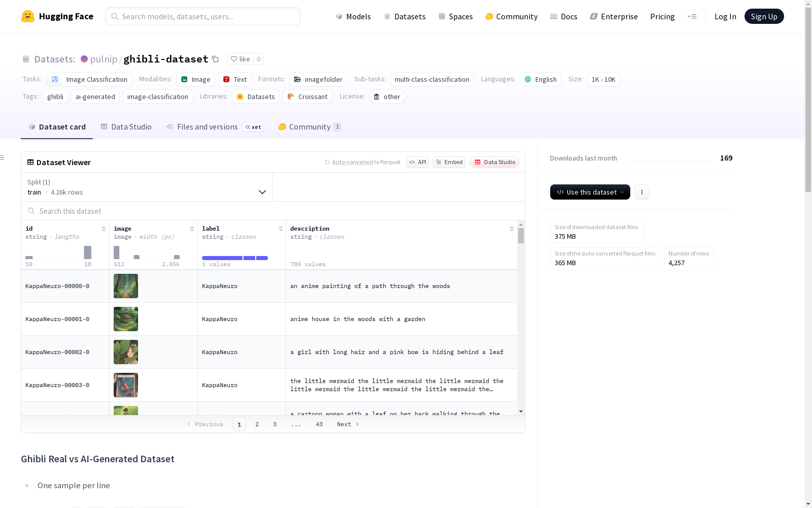
Task: Switch to the Dataset card tab
Action: pos(57,127)
